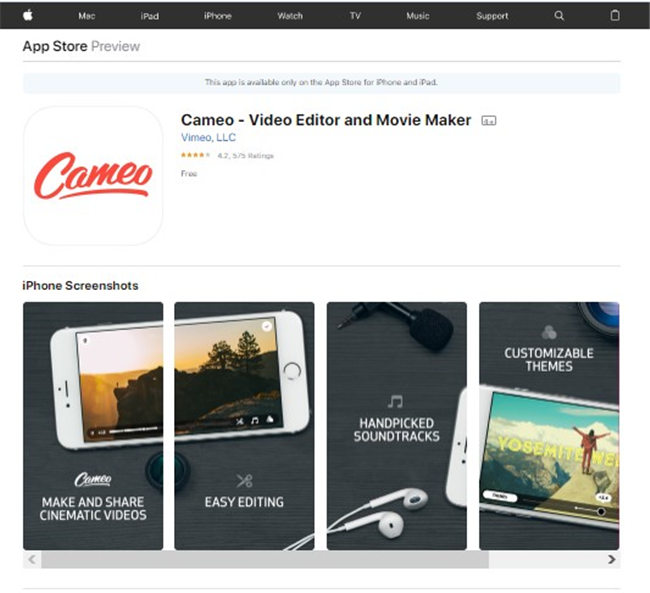
Task: Open the Easy Editing screenshot
Action: click(x=244, y=426)
